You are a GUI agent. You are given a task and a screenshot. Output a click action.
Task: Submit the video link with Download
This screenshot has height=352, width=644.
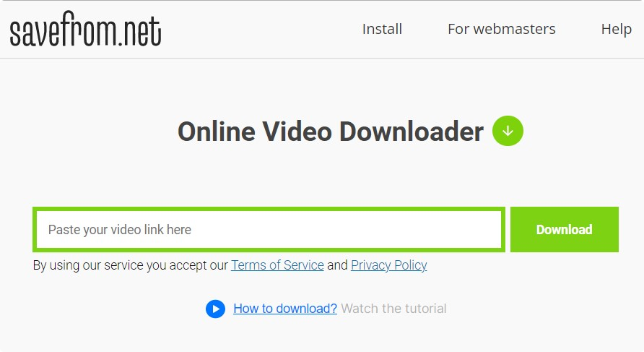pyautogui.click(x=565, y=229)
